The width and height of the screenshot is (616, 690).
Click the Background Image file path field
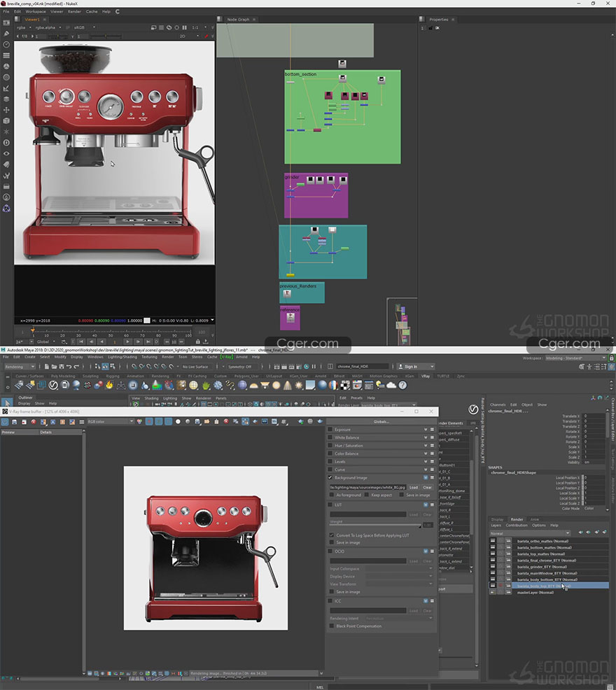(x=367, y=487)
